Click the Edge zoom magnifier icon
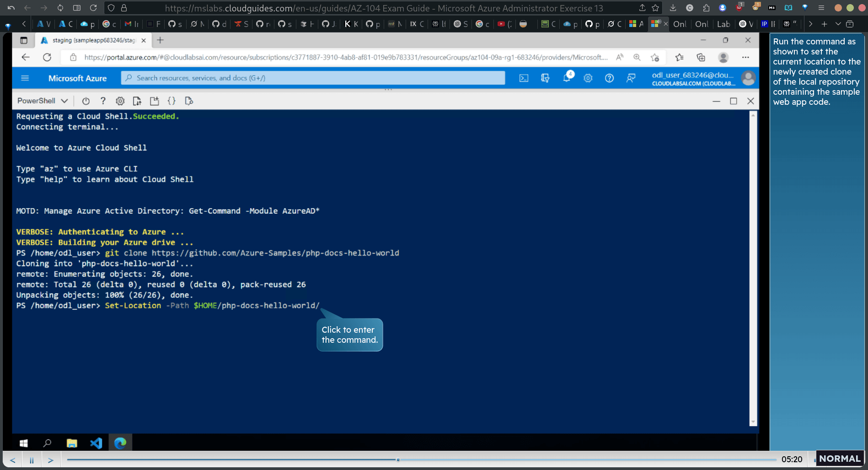The height and width of the screenshot is (470, 868). (637, 57)
